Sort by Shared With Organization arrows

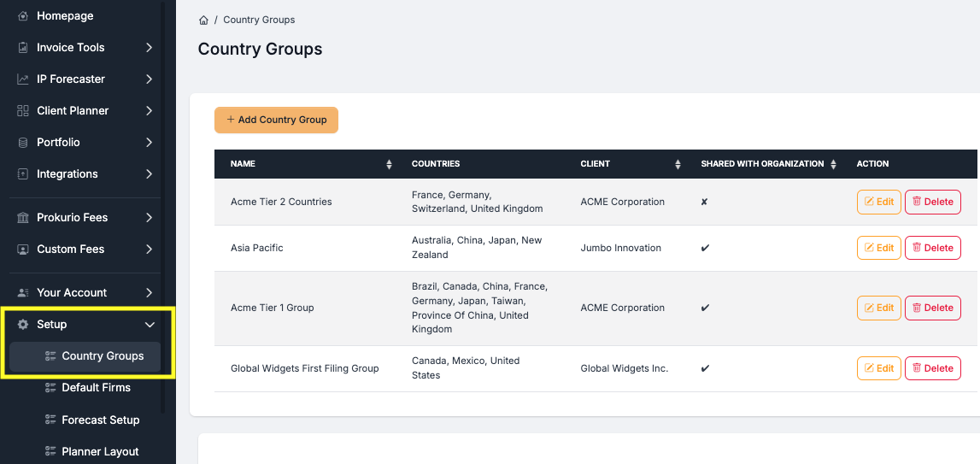[x=833, y=164]
